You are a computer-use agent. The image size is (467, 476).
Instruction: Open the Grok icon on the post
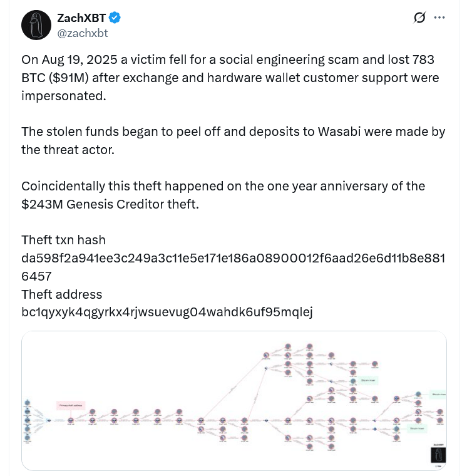coord(420,18)
